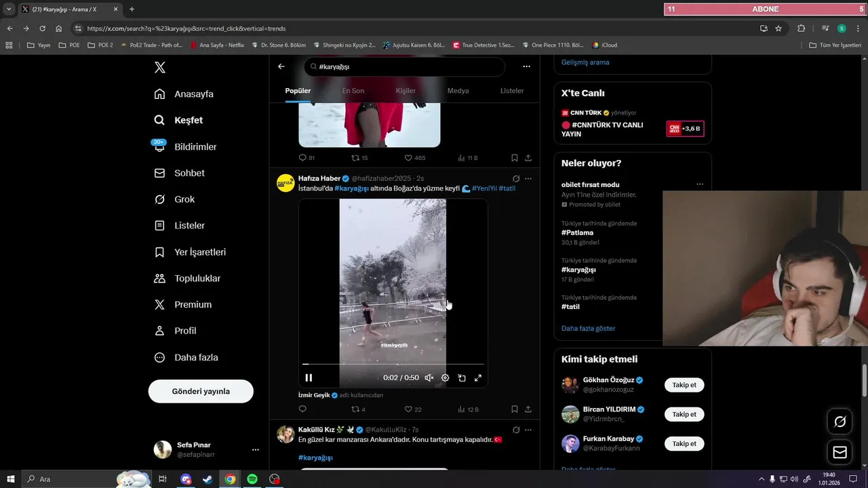Viewport: 868px width, 488px height.
Task: Open the X logo home link
Action: coord(159,67)
